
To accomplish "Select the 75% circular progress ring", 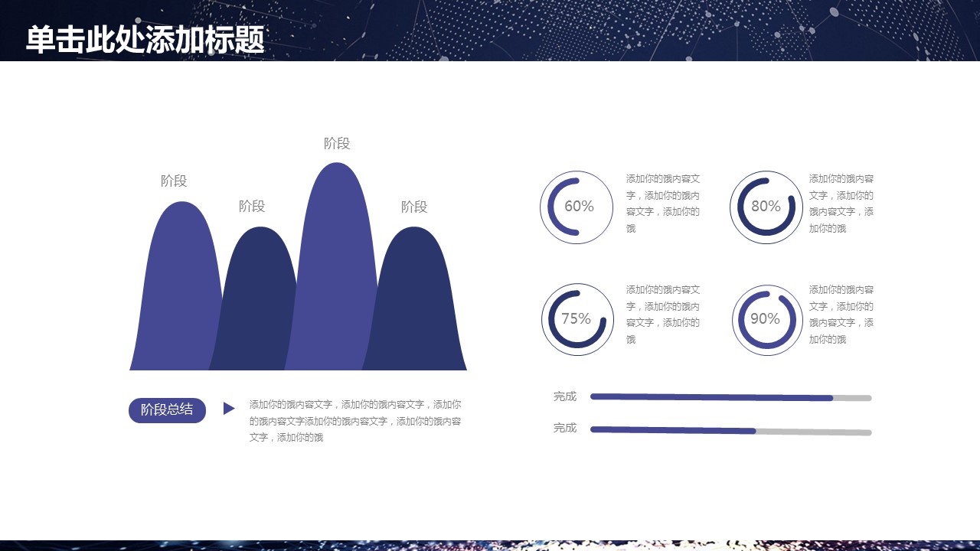I will coord(577,319).
